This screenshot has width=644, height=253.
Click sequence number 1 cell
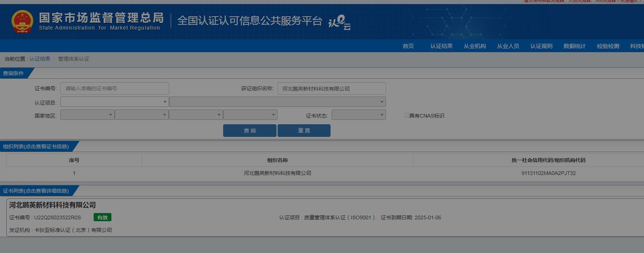74,173
